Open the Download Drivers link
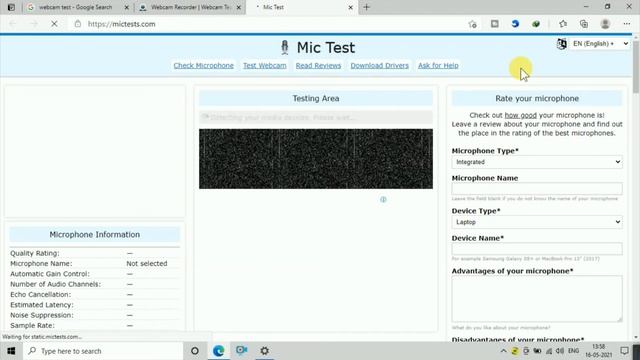Viewport: 640px width, 360px height. pyautogui.click(x=379, y=65)
